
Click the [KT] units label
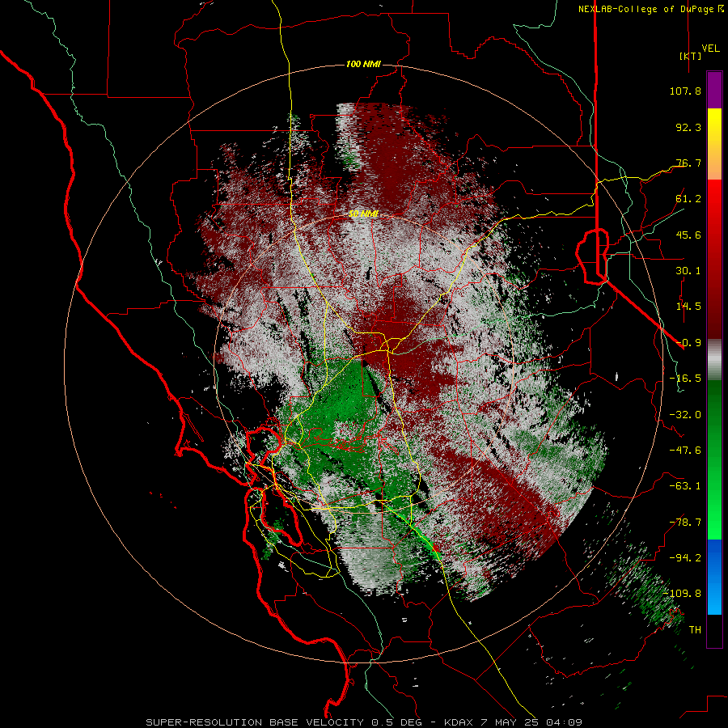(x=690, y=56)
